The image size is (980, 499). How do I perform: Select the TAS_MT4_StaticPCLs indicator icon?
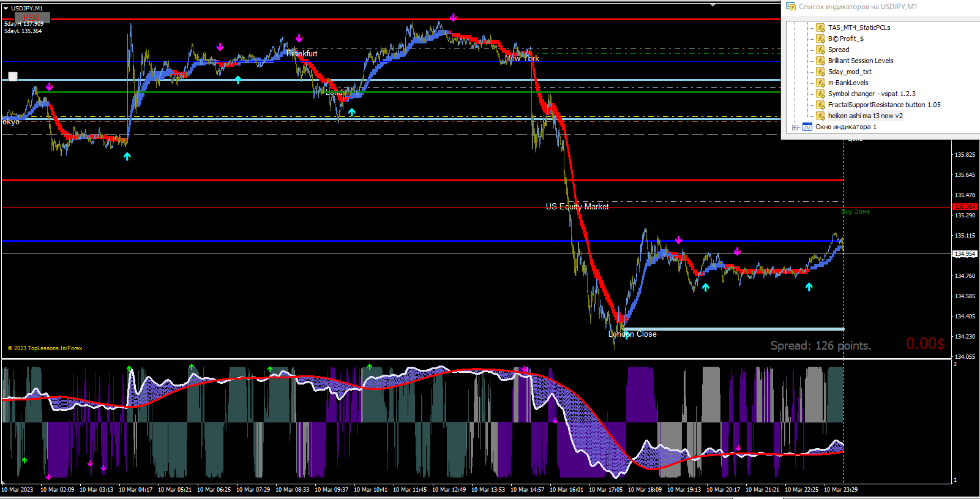coord(821,28)
